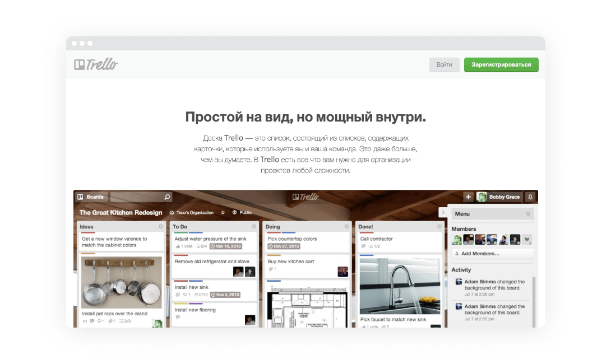This screenshot has height=364, width=611.
Task: Click the 0/10 checklist badge on Install new sink
Action: pos(201,295)
